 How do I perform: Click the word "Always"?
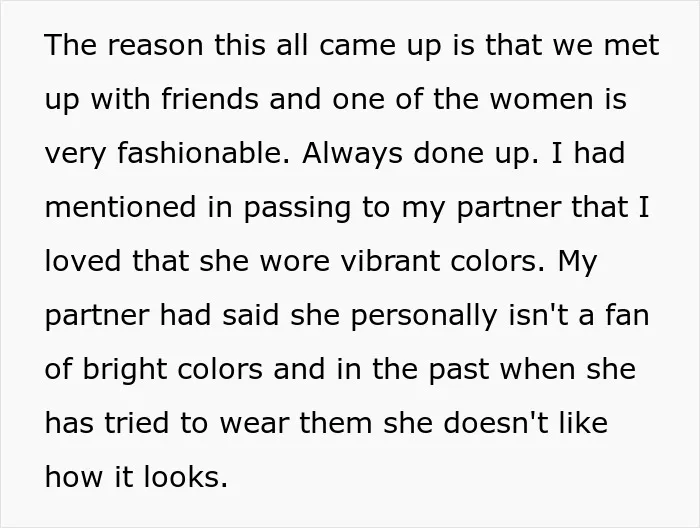click(x=352, y=154)
